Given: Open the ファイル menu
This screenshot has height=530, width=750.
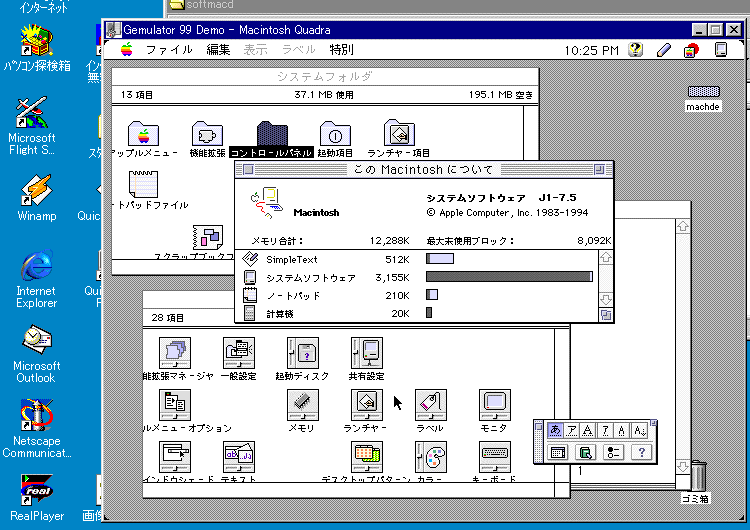Looking at the screenshot, I should 169,49.
